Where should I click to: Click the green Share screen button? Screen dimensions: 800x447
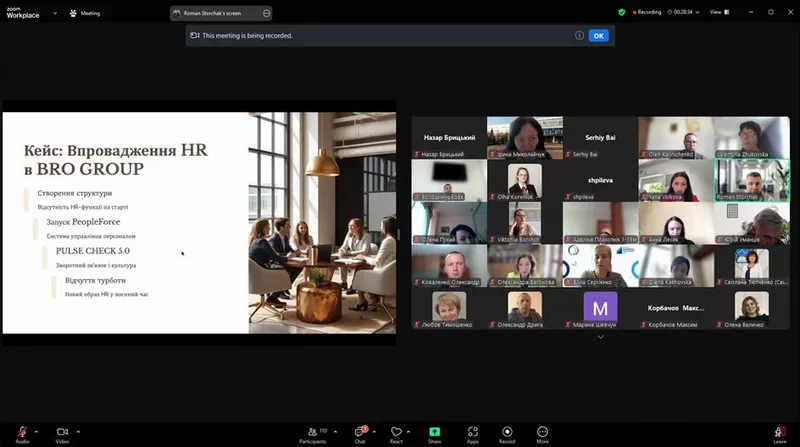click(435, 434)
